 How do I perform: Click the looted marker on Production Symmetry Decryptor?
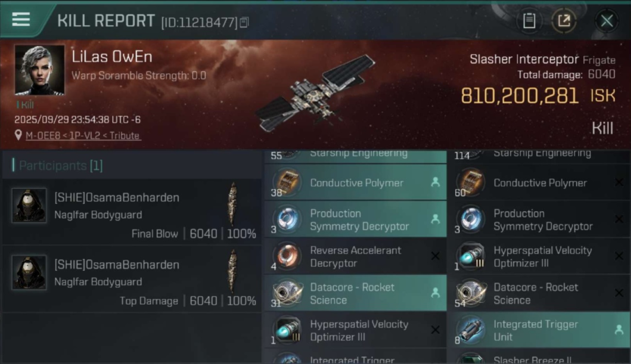coord(435,219)
